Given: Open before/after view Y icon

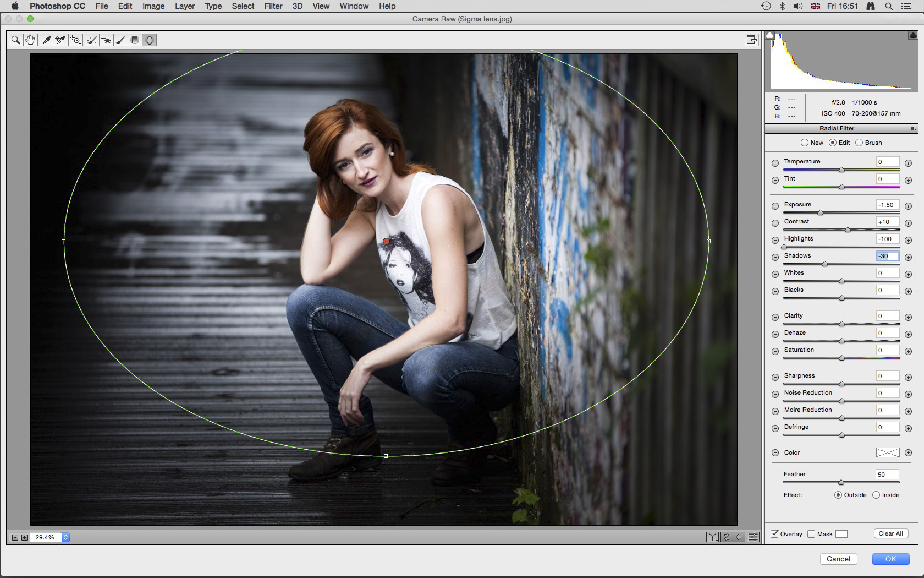Looking at the screenshot, I should [712, 537].
